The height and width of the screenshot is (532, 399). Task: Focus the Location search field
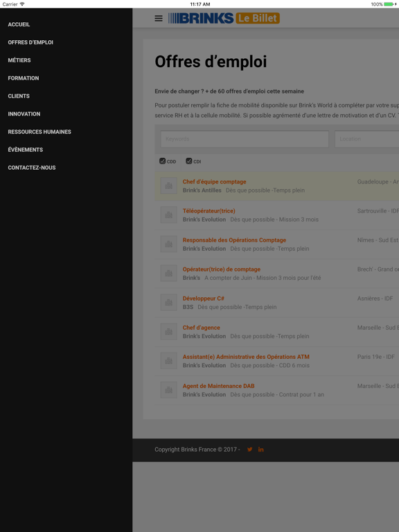coord(366,139)
